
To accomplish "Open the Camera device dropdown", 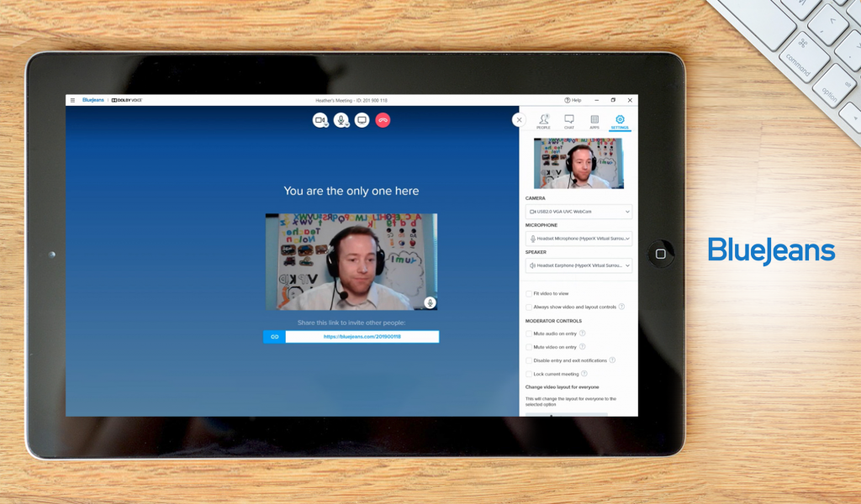I will tap(578, 211).
